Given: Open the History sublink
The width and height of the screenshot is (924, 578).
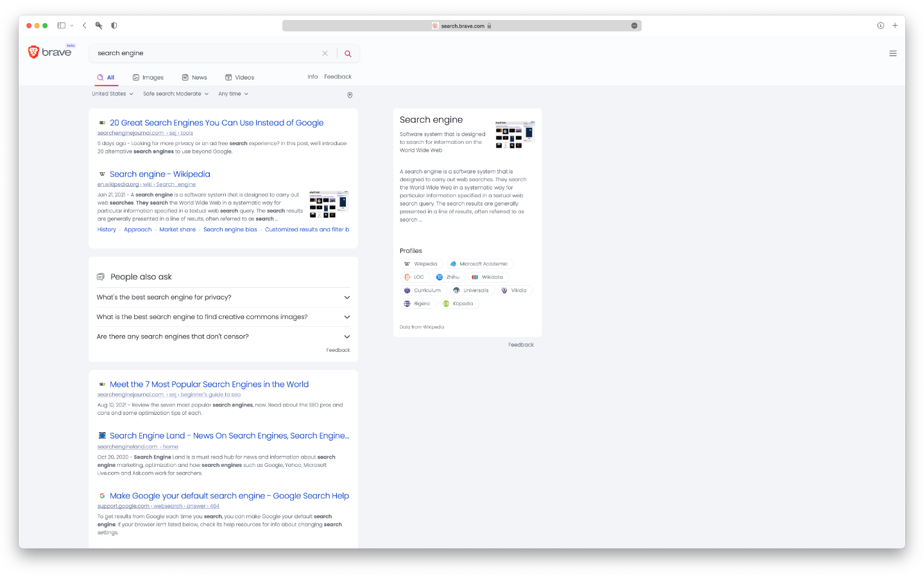Looking at the screenshot, I should tap(107, 229).
